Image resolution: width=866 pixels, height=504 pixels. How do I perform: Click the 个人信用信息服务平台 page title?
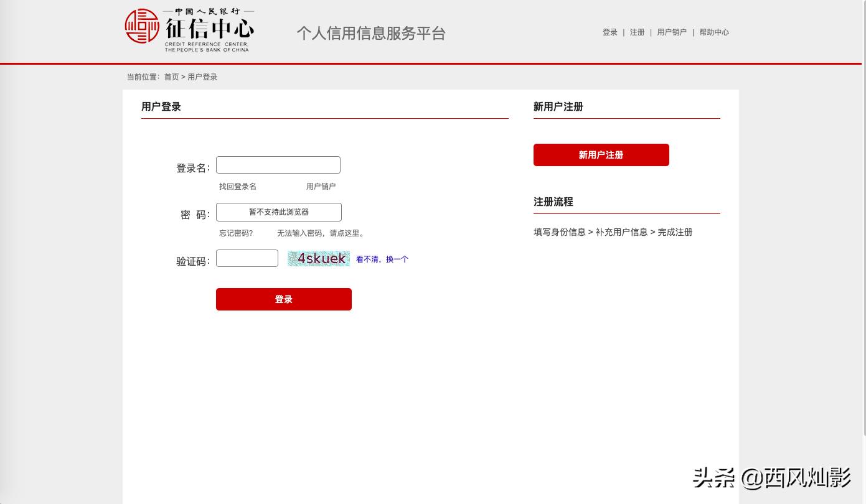coord(370,34)
